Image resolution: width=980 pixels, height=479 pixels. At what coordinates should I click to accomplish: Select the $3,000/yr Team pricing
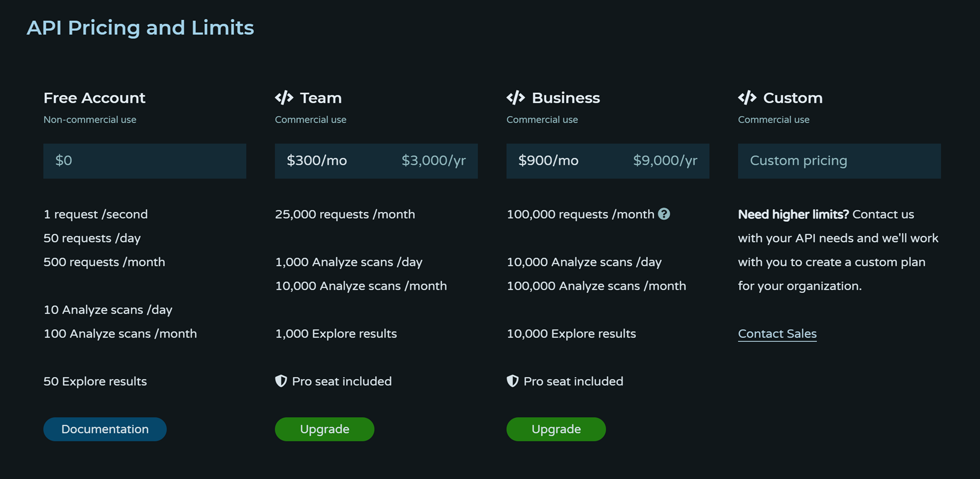(433, 161)
